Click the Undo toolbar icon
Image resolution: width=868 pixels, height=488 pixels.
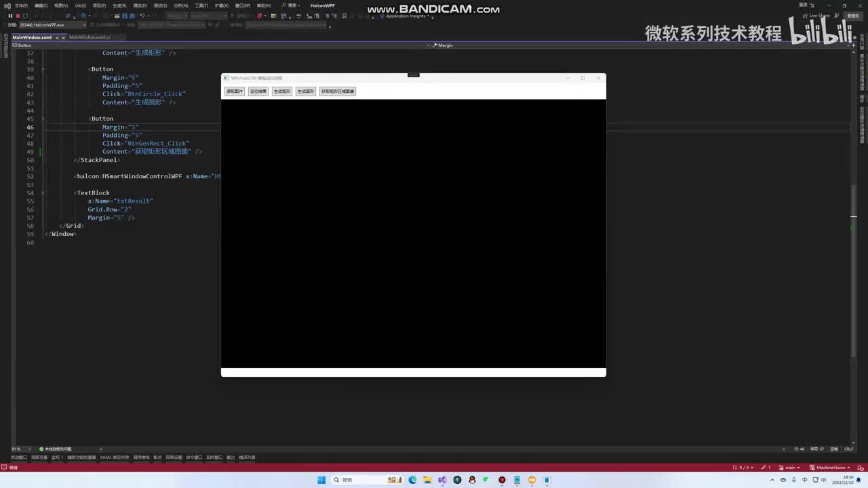(142, 16)
